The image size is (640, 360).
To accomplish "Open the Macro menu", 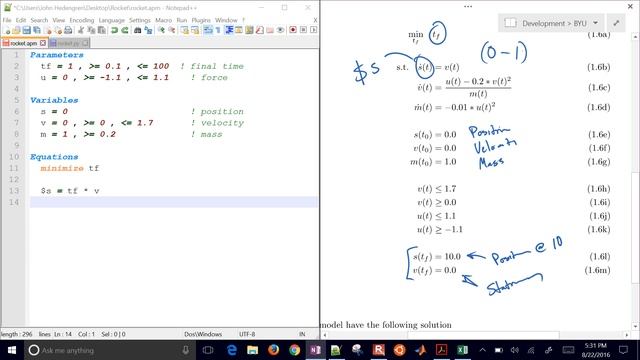I will click(x=163, y=20).
